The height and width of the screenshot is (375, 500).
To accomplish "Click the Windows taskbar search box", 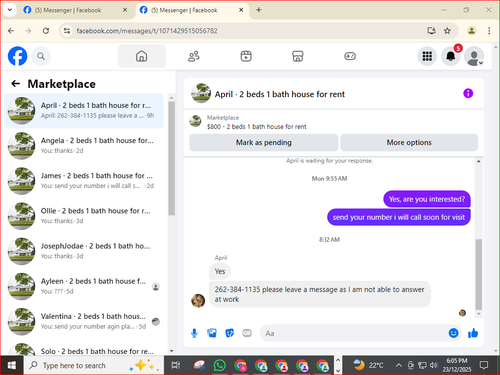I will coord(93,365).
